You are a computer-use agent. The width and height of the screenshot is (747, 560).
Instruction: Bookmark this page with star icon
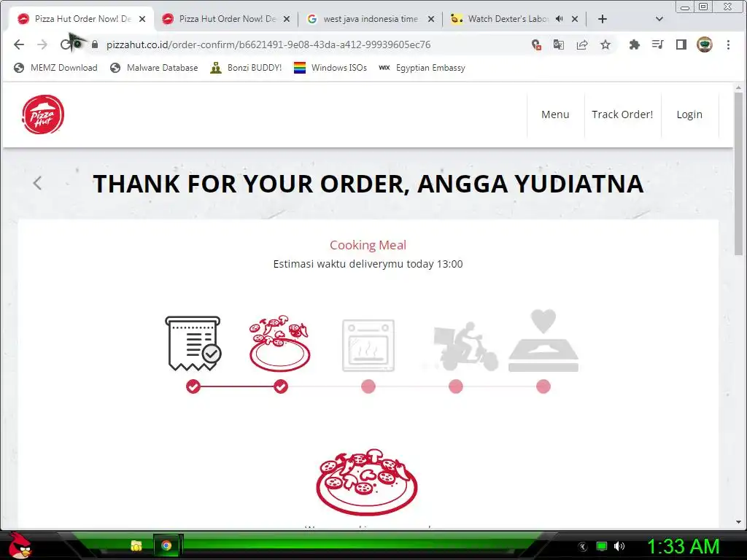click(x=605, y=44)
